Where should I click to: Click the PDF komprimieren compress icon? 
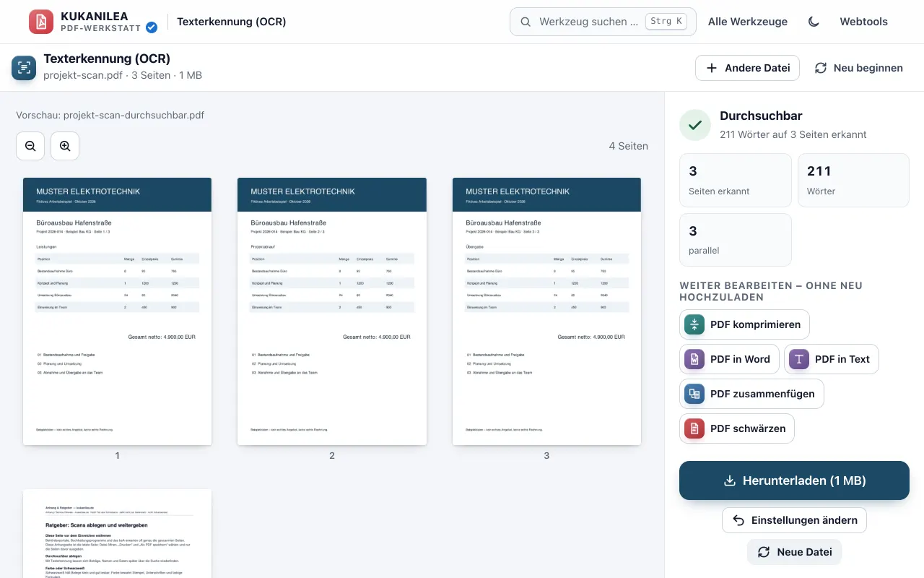[x=694, y=324]
